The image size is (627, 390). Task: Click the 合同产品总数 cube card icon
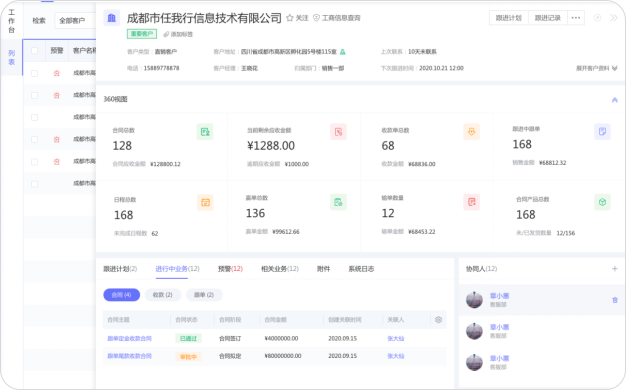pos(602,202)
